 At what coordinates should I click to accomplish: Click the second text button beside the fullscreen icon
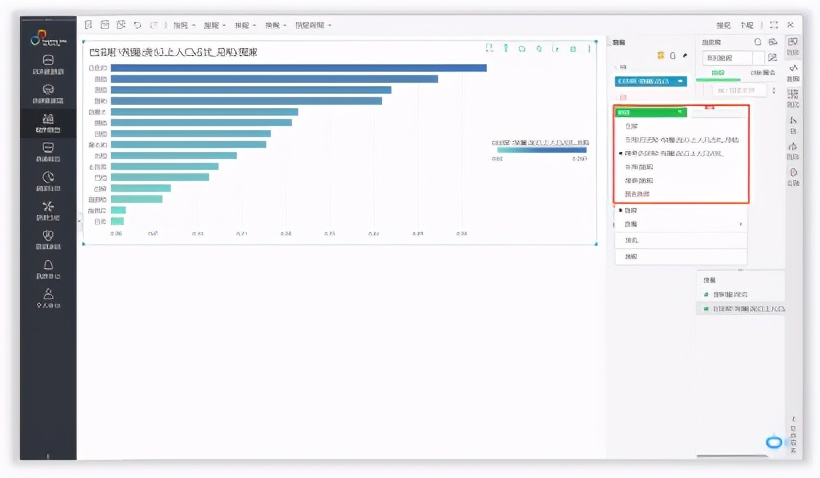tap(747, 25)
